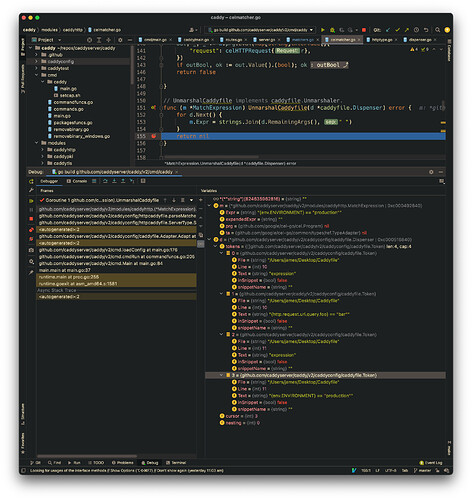Collapse the tokens variable node
The height and width of the screenshot is (500, 472).
click(x=216, y=246)
